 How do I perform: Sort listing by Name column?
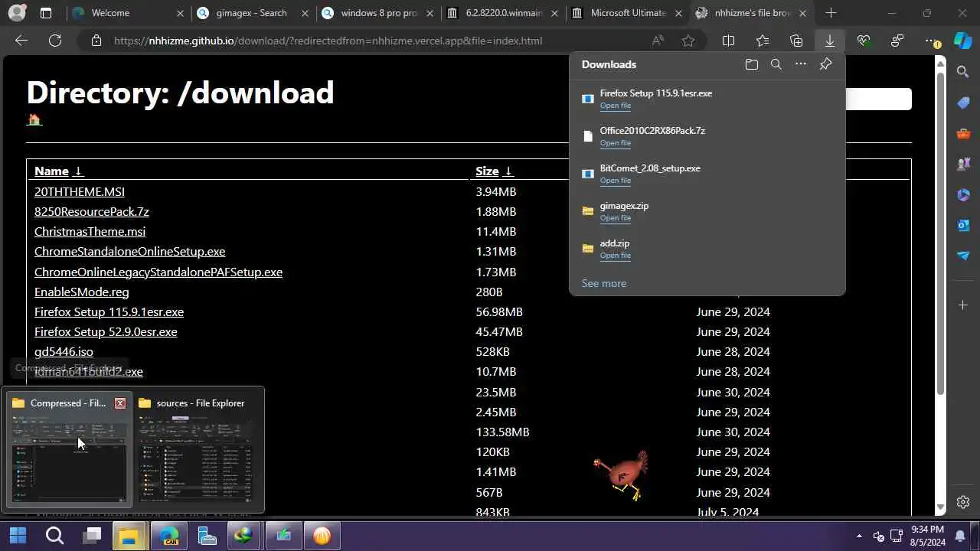click(58, 171)
